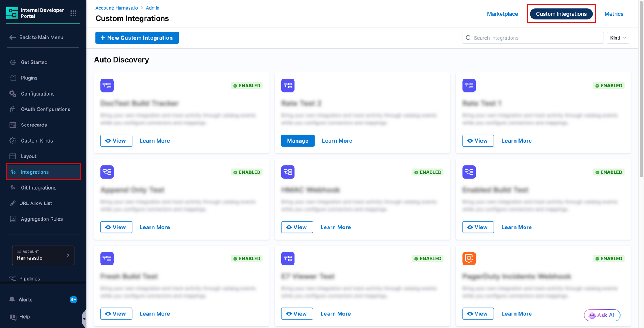Click the ENABLED badge on HMAC Webhook
Image resolution: width=644 pixels, height=328 pixels.
point(427,172)
